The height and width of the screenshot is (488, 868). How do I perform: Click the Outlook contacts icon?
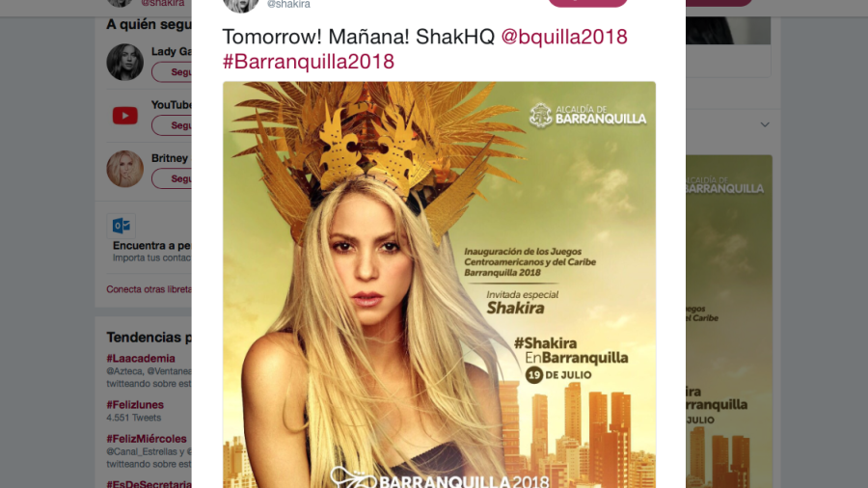122,226
